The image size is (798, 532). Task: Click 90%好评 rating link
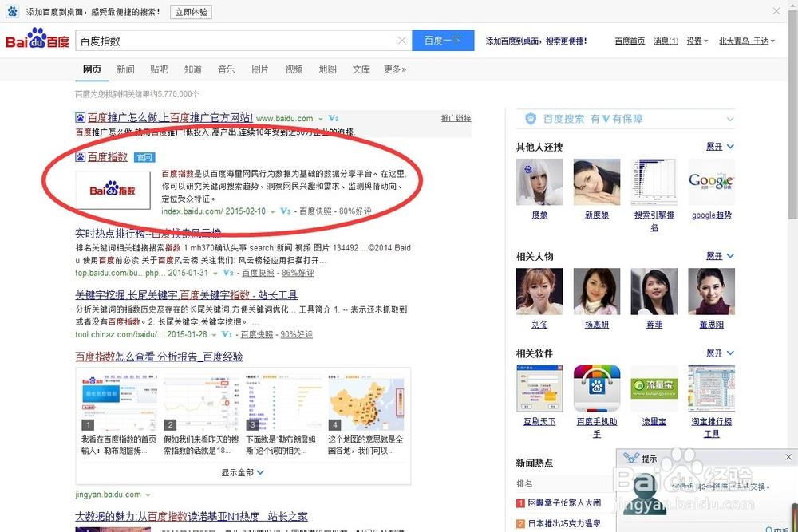[296, 334]
